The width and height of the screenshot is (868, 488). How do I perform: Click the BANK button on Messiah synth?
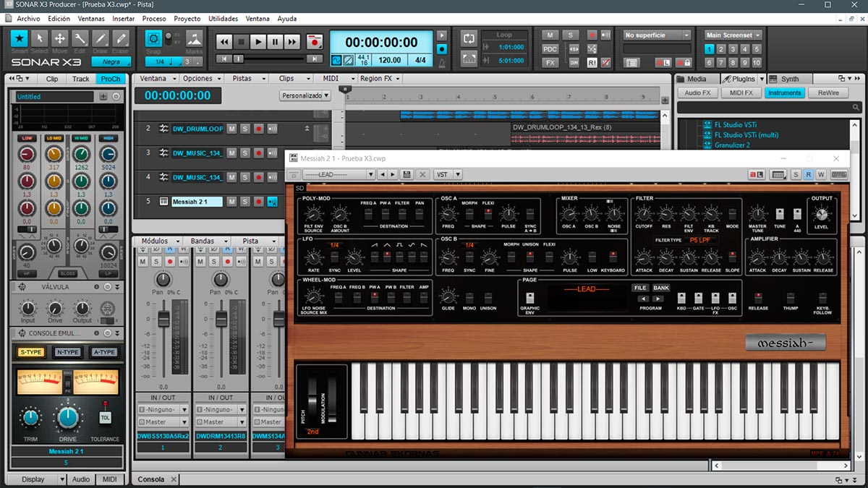click(661, 288)
